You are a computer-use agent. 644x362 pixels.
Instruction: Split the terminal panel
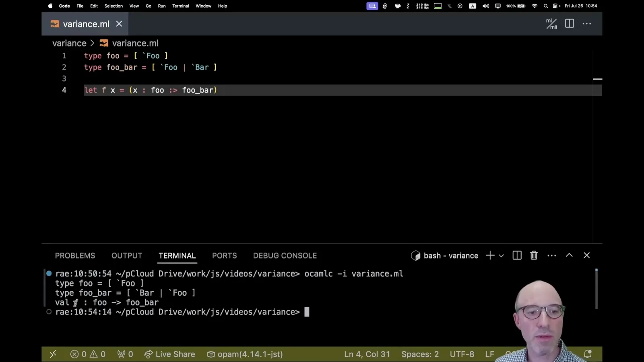click(517, 255)
